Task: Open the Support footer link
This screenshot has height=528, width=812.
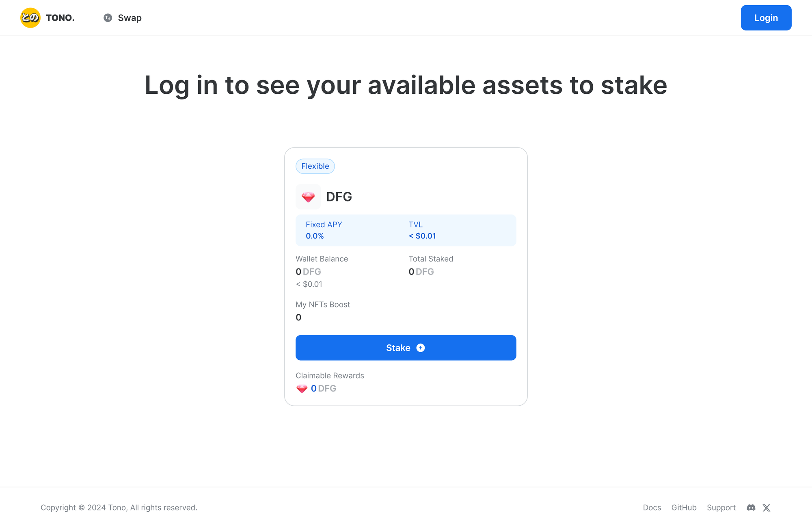Action: (721, 508)
